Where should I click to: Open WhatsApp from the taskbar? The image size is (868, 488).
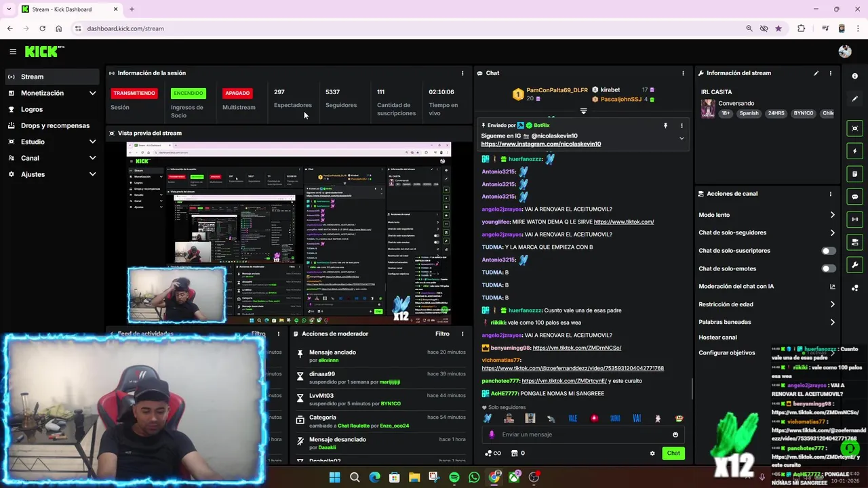click(x=474, y=477)
